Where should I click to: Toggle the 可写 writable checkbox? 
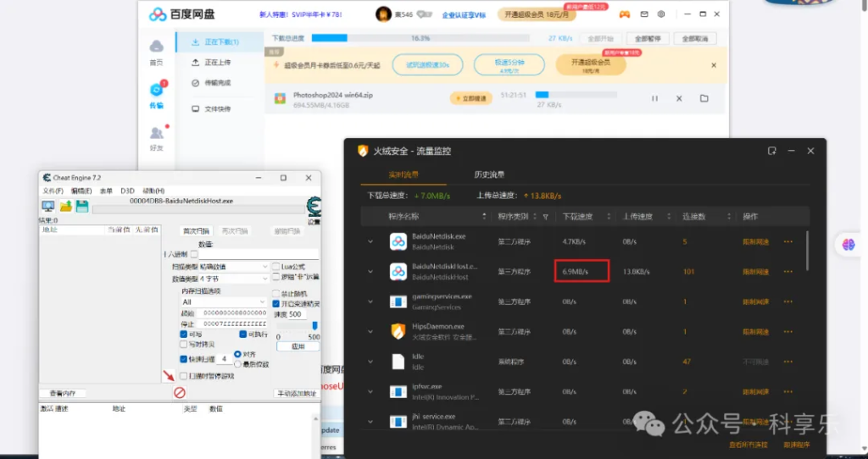click(x=183, y=334)
